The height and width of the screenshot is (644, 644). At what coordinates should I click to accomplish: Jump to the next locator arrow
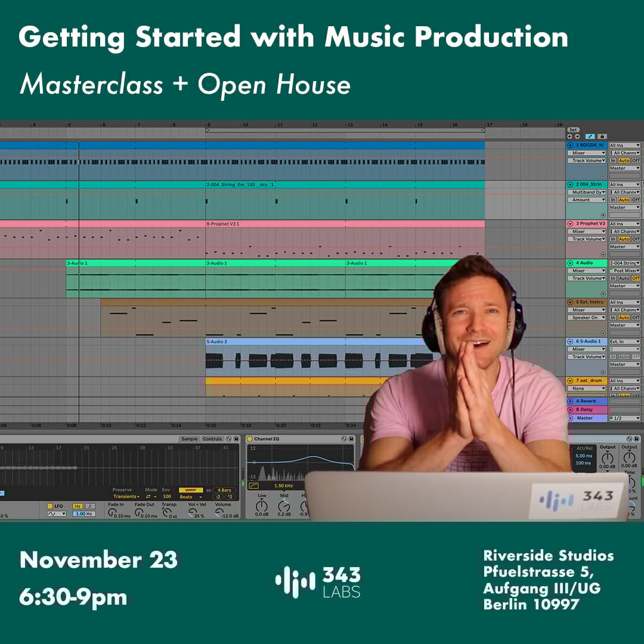coord(577,137)
